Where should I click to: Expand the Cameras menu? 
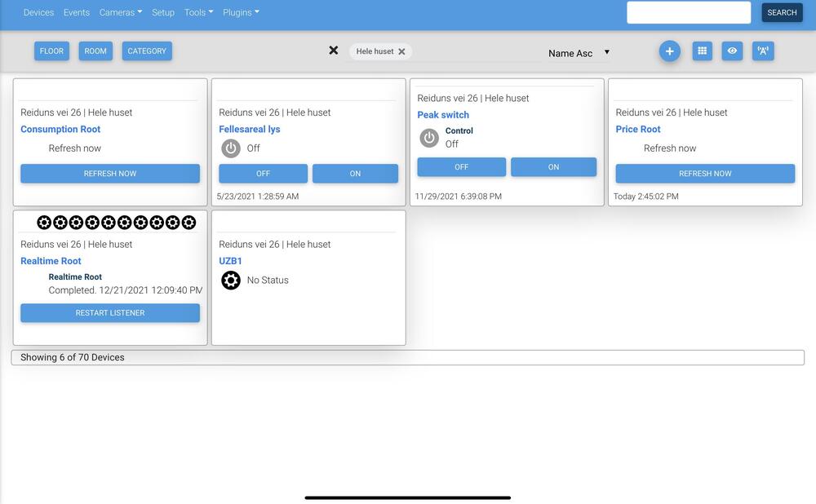[x=120, y=12]
